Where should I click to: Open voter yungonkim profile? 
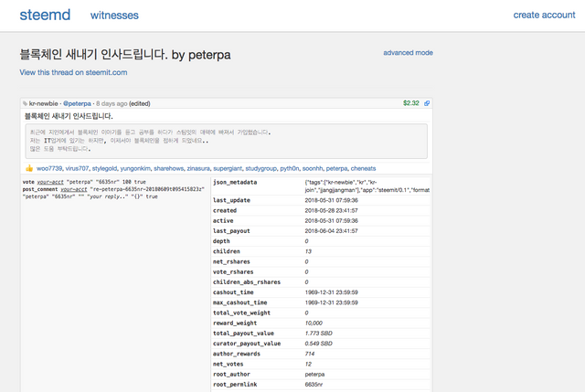(135, 168)
